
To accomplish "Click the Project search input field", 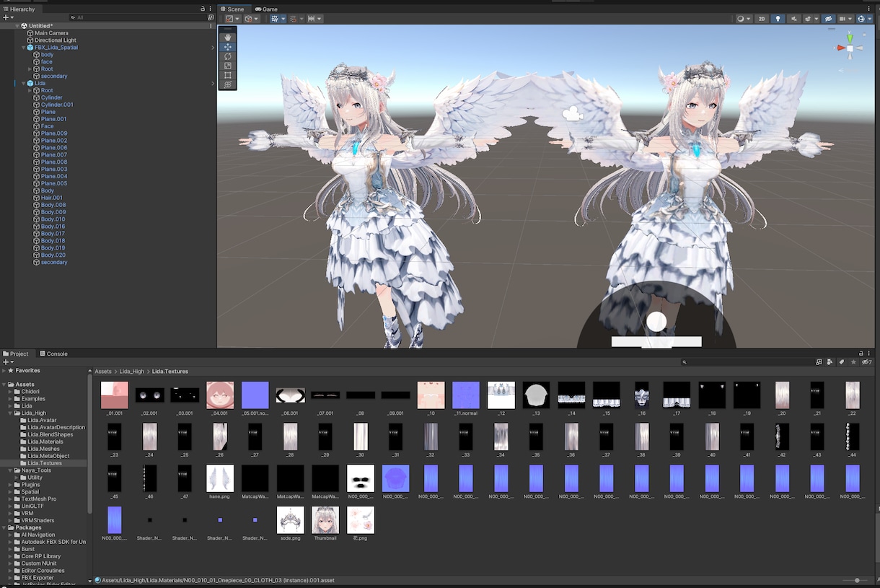I will pyautogui.click(x=748, y=362).
